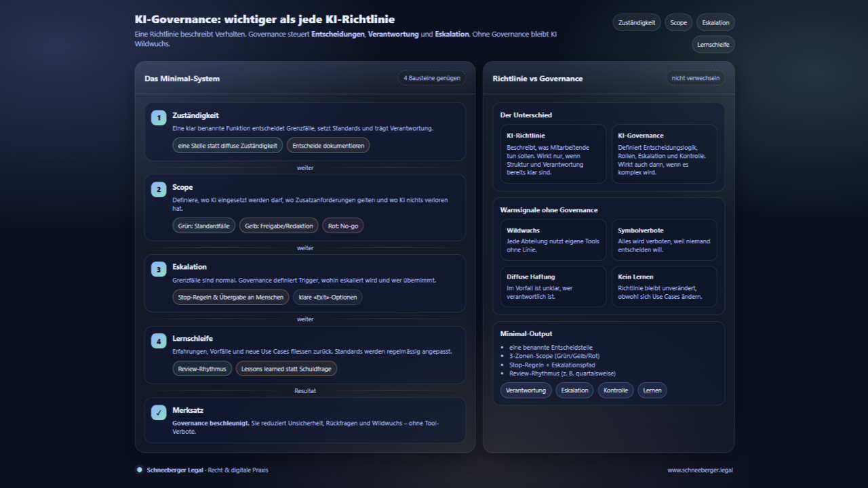The image size is (868, 488).
Task: Click 'Stop-Regeln & Übergabe an Menschen' chip
Action: 231,297
